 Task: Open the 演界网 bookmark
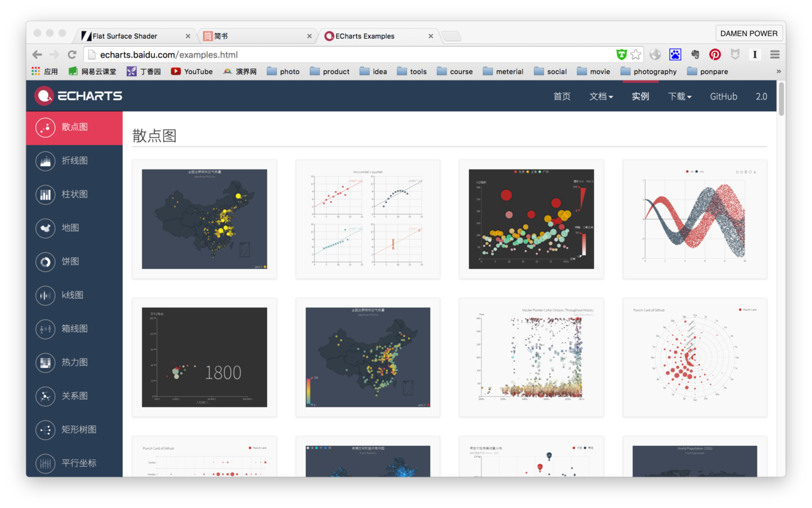point(239,71)
